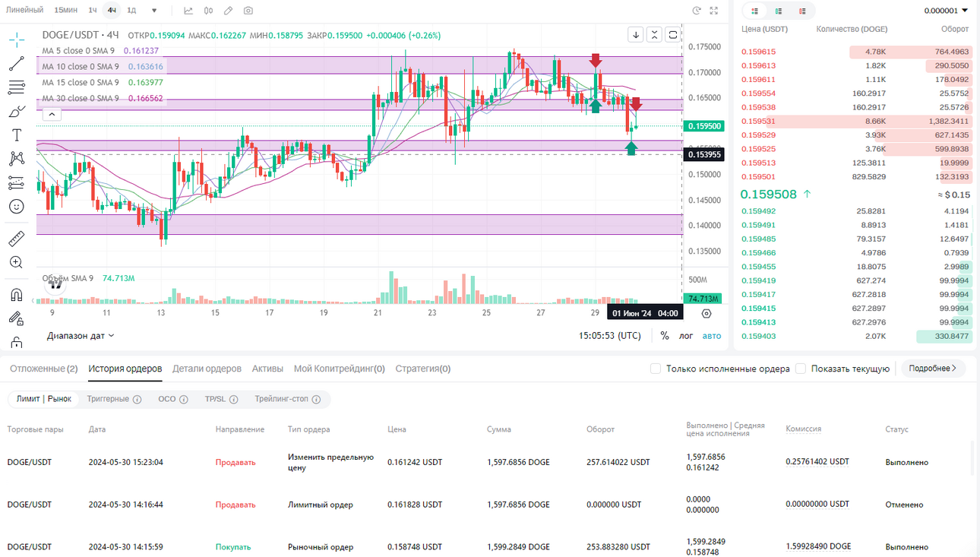Open the История ордеров tab
Screen dimensions: 980x557
click(x=125, y=369)
